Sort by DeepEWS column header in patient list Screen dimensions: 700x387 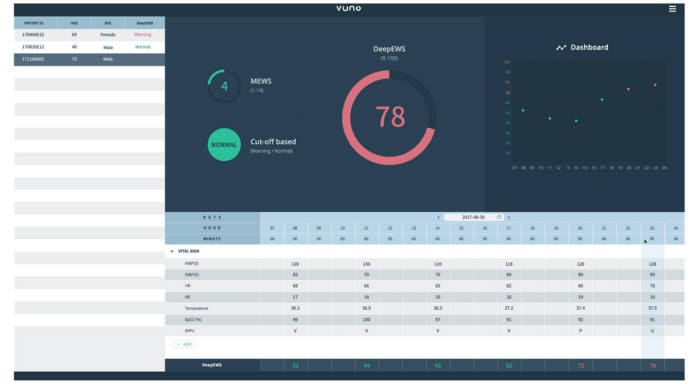click(x=145, y=23)
